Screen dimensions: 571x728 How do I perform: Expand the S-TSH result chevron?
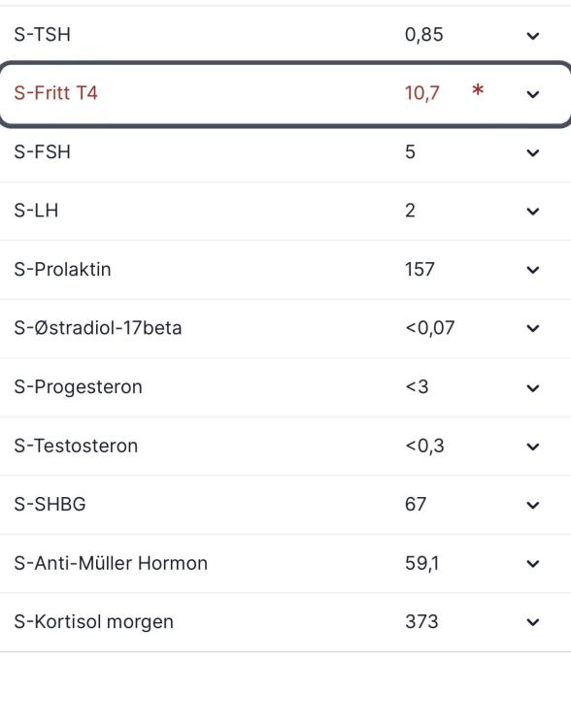533,36
